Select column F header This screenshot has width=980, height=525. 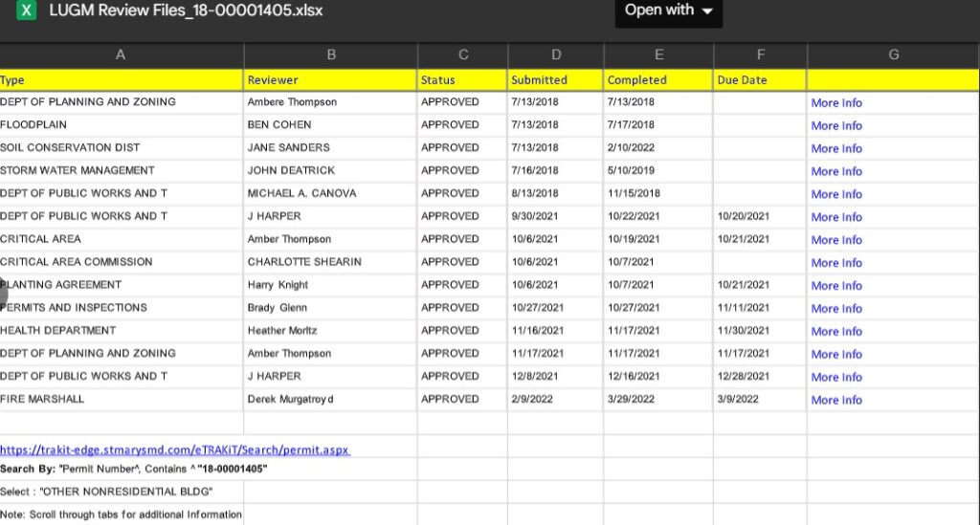(x=761, y=55)
